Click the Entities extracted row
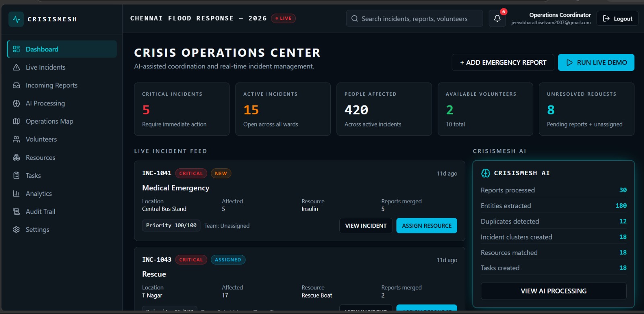Viewport: 644px width, 314px height. [x=554, y=206]
